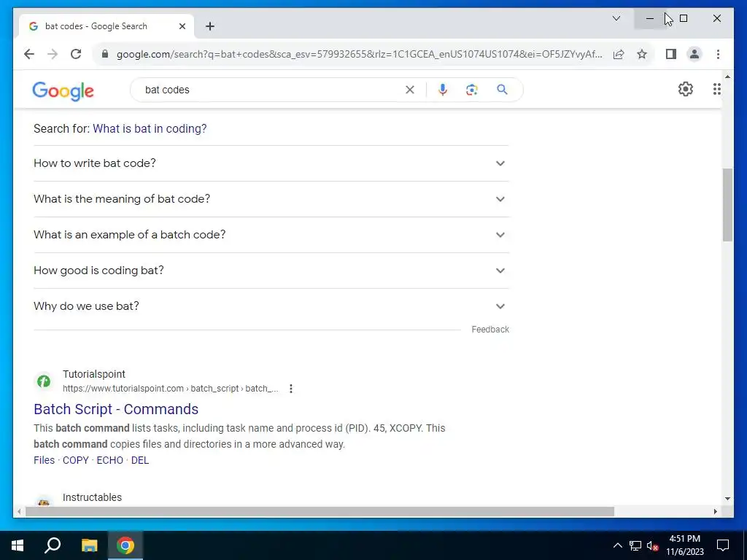Click the horizontal scrollbar thumb

320,512
